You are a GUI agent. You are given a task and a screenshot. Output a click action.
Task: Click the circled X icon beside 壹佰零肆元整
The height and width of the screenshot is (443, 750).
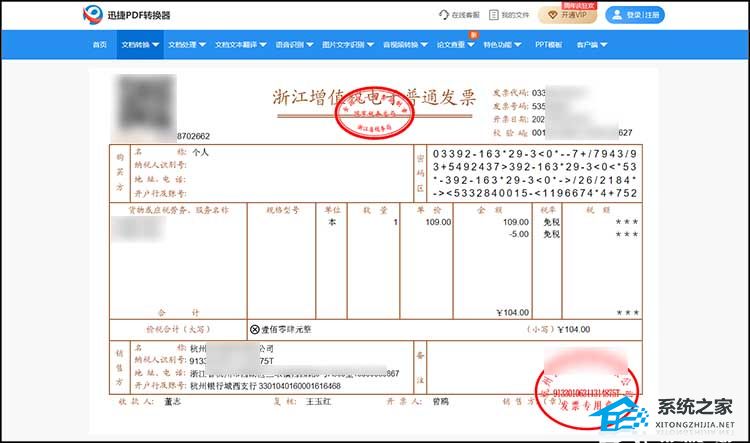point(254,328)
